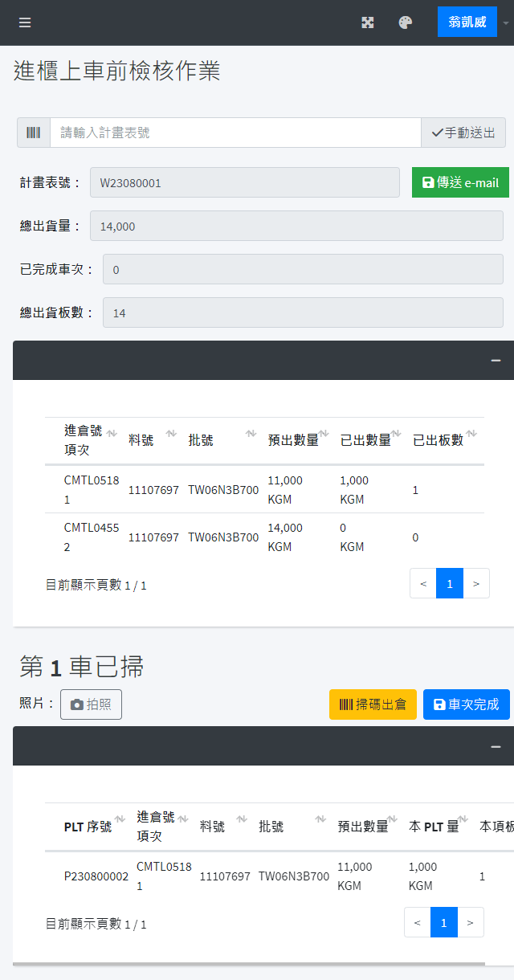Click 拍照 to take a photo
Screen dimensions: 514x980
coord(91,704)
